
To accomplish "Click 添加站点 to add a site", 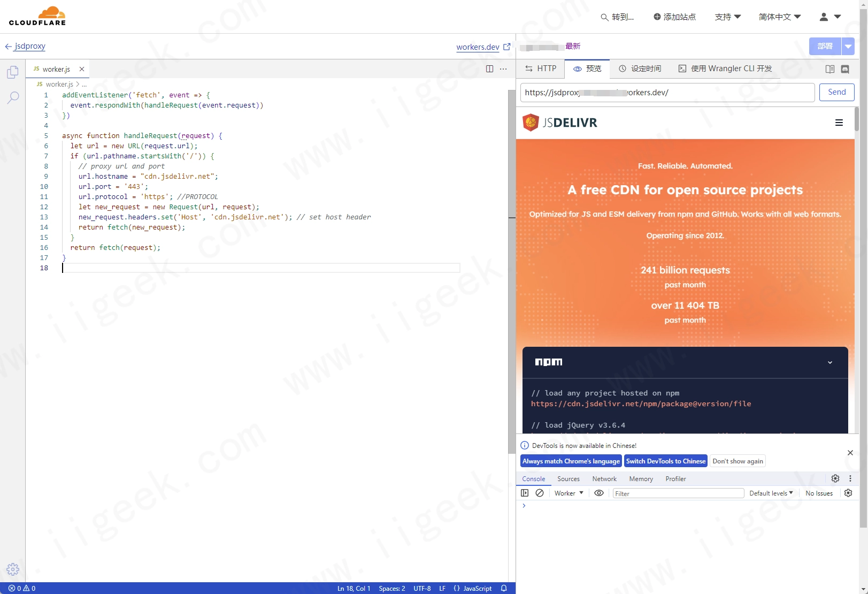I will [x=675, y=17].
